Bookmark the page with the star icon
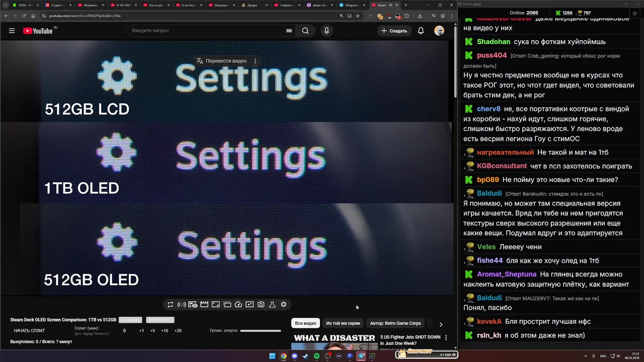This screenshot has height=362, width=644. [x=358, y=16]
